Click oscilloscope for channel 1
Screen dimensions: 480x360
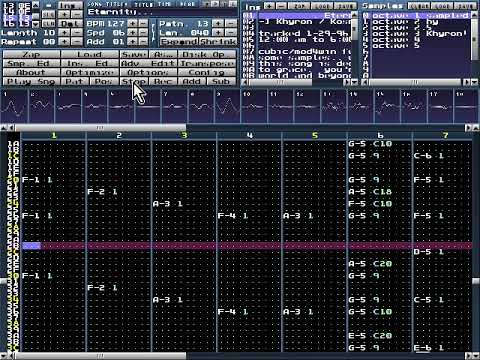14,107
